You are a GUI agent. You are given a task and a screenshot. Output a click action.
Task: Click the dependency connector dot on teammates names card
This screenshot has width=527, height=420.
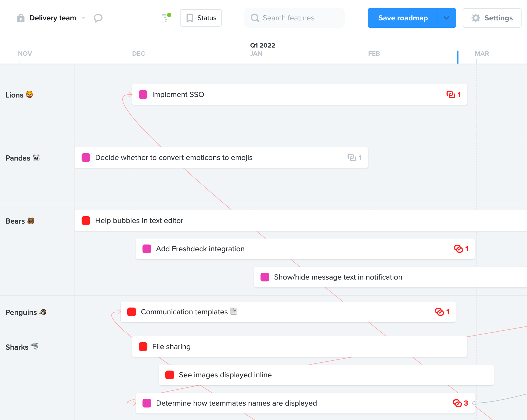tap(474, 403)
